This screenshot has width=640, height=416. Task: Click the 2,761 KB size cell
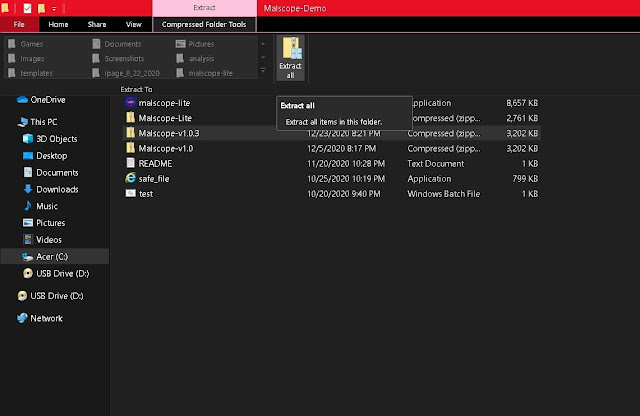click(x=522, y=118)
